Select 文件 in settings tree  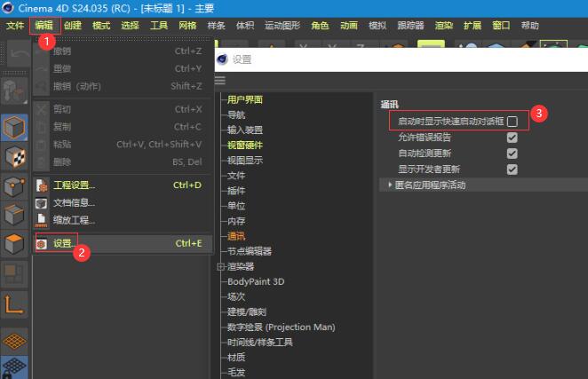point(236,176)
